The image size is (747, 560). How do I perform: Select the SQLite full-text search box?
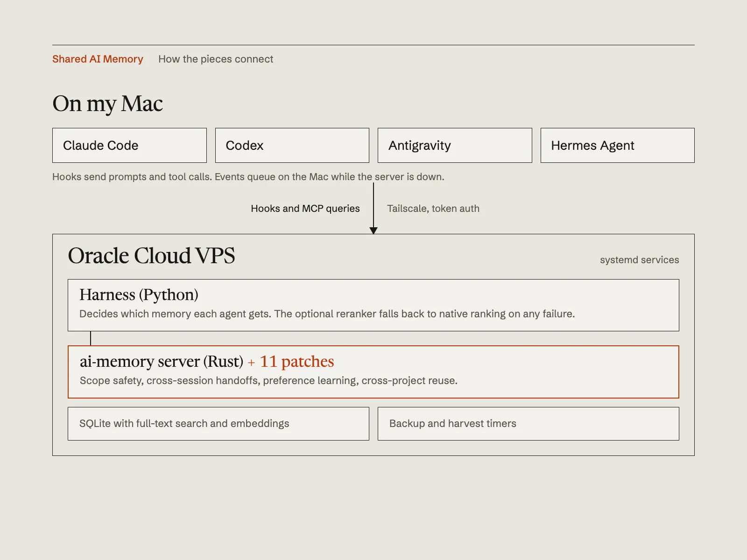coord(218,424)
